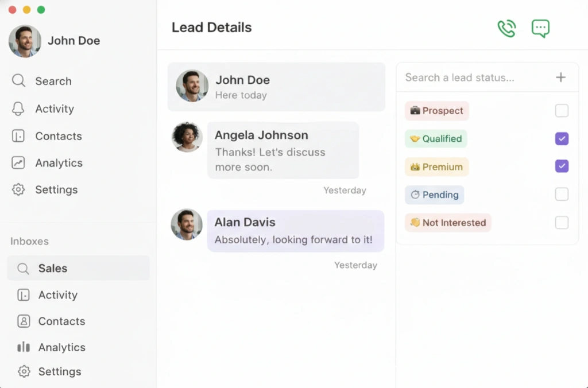Select the Sales inbox
Screen dimensions: 588x388
78,268
